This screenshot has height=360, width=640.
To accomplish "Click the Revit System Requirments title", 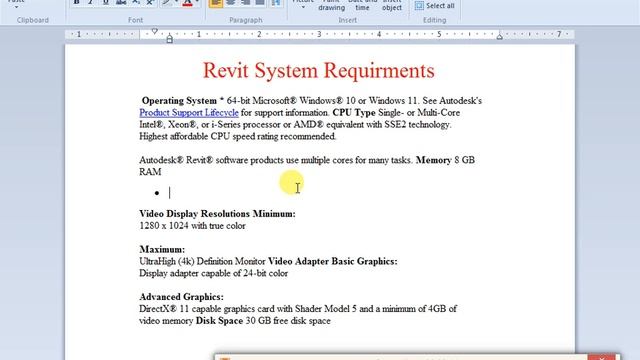I will [x=319, y=70].
